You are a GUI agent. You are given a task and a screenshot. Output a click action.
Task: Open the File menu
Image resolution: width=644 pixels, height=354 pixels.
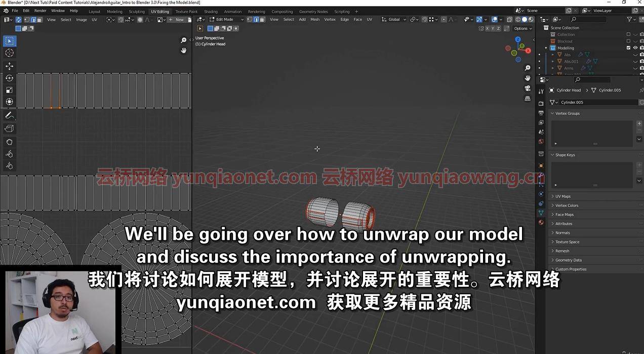[15, 11]
